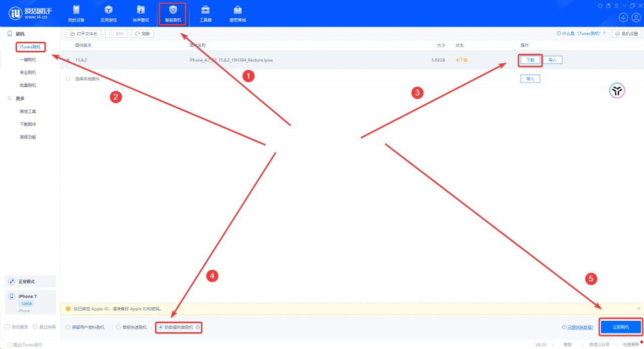Open the 工具箱 toolbox section
The width and height of the screenshot is (644, 349).
pos(205,14)
